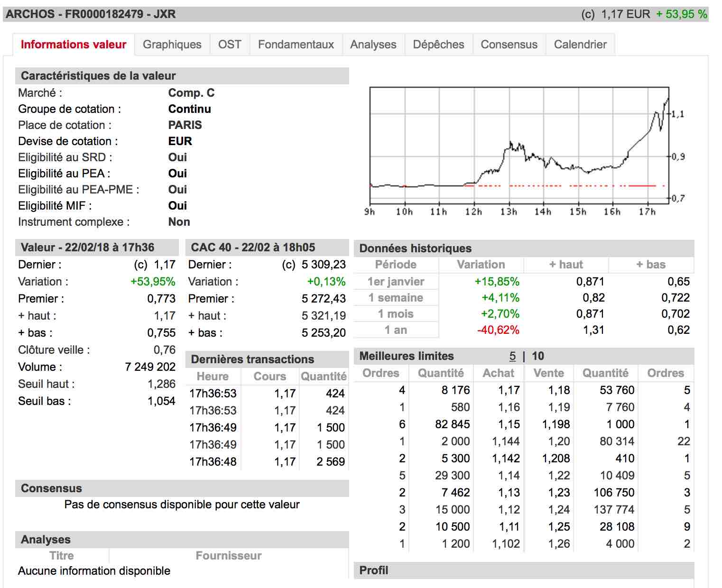
Task: Click the Premier value 0,773
Action: (x=161, y=299)
